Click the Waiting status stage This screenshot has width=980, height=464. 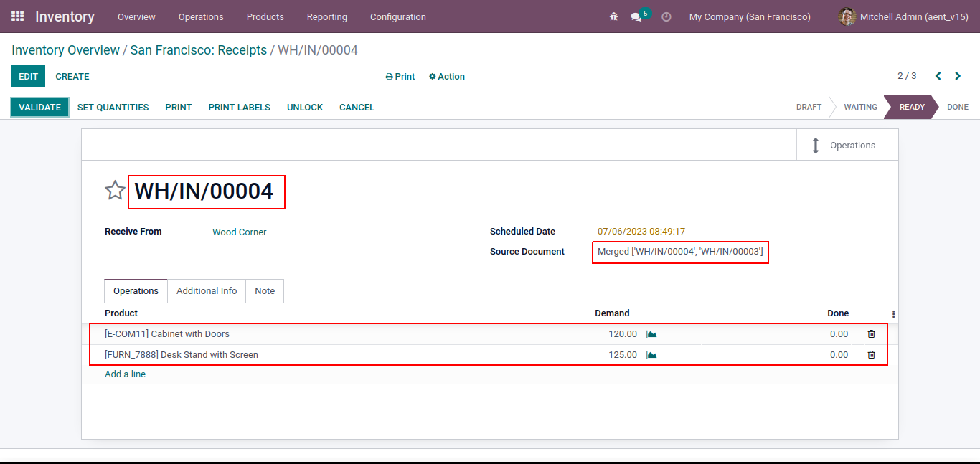click(860, 108)
